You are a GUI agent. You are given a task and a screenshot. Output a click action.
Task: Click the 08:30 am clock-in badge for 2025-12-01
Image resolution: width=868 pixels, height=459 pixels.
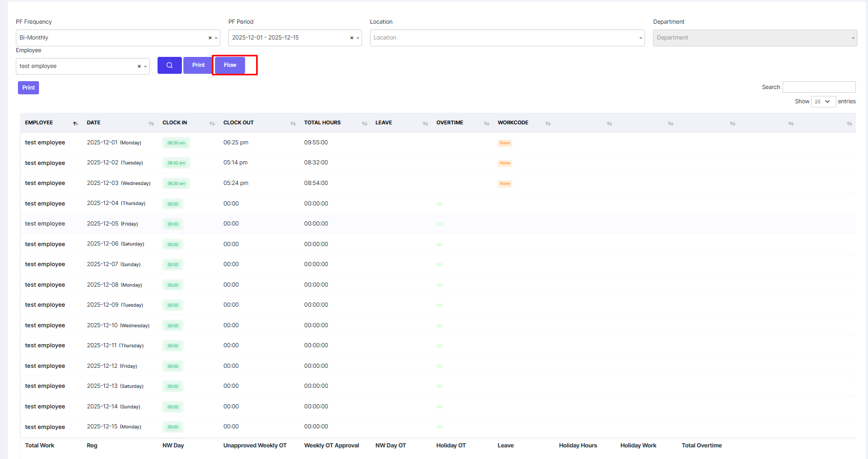click(176, 143)
